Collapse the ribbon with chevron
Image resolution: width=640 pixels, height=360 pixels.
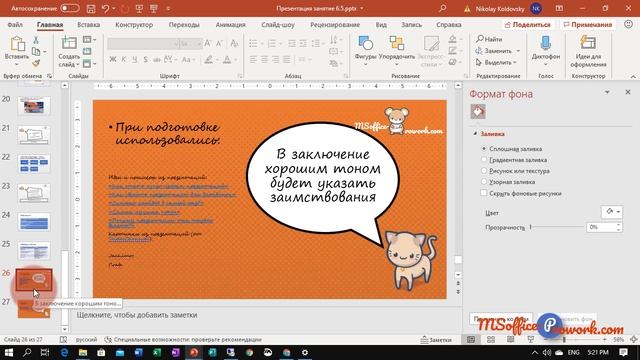(x=633, y=76)
